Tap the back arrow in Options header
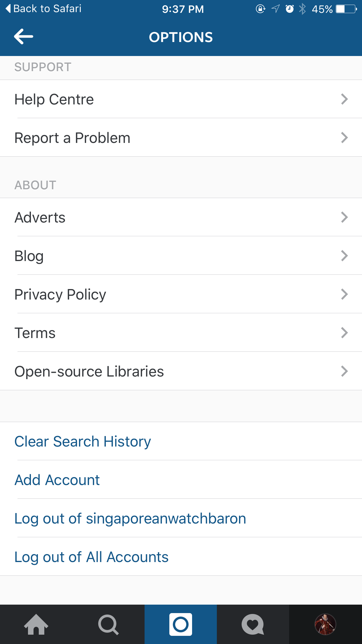This screenshot has height=644, width=362. coord(23,37)
